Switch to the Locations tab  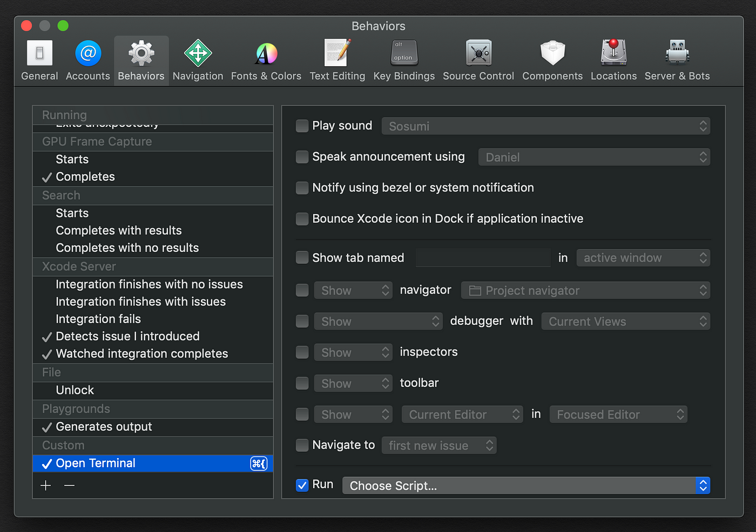pyautogui.click(x=613, y=60)
